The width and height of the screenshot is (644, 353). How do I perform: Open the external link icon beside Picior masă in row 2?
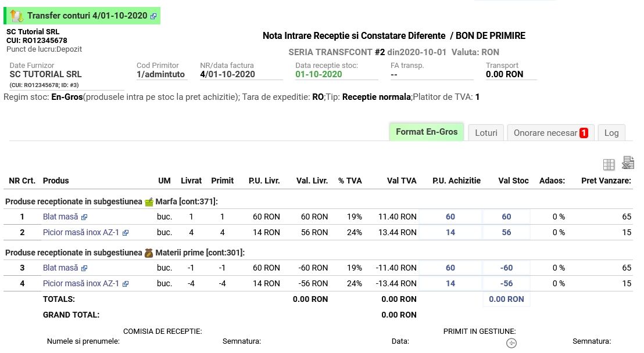[126, 233]
